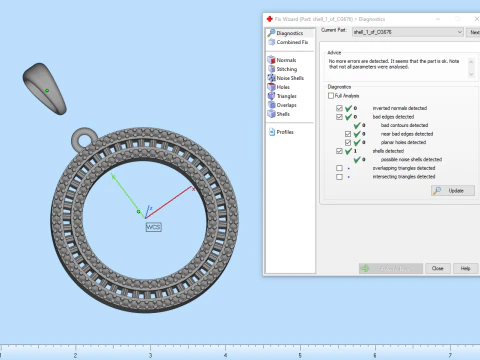Click the ruler mark labeled 4
This screenshot has width=480, height=360.
(x=226, y=355)
